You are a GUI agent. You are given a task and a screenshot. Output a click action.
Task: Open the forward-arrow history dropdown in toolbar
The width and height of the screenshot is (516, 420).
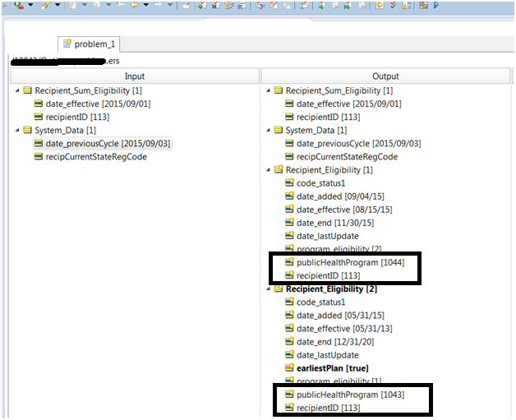click(170, 5)
